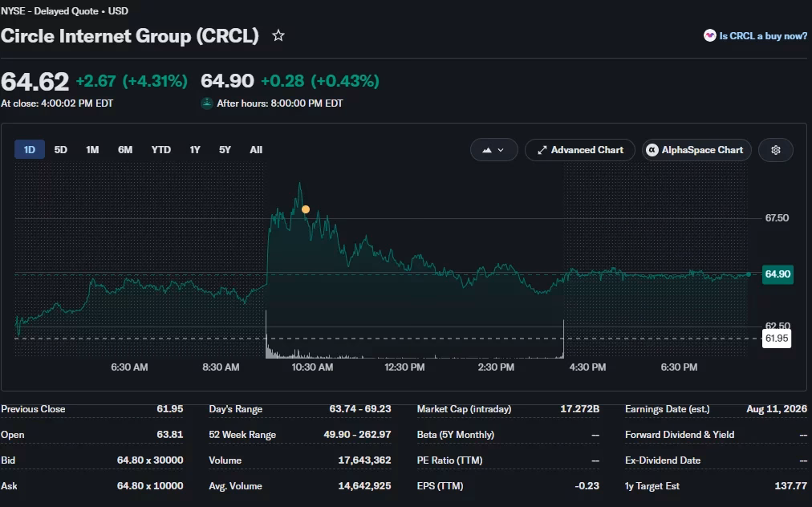Screen dimensions: 812x507
Task: Add CRCL to watchlist with star icon
Action: (278, 36)
